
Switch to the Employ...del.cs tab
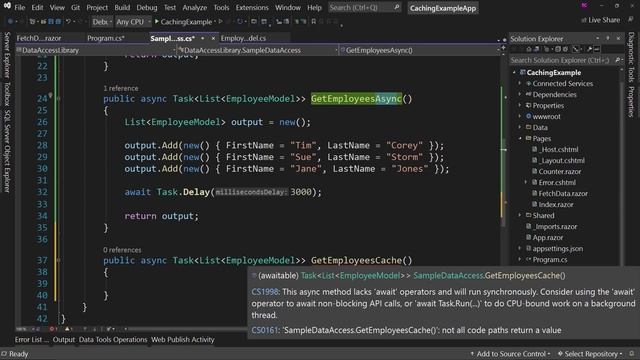point(243,38)
